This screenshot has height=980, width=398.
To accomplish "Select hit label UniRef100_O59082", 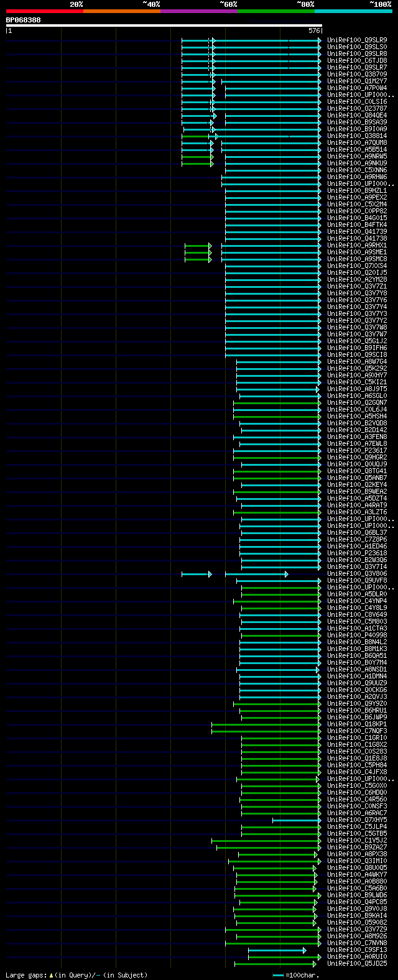I will point(357,922).
